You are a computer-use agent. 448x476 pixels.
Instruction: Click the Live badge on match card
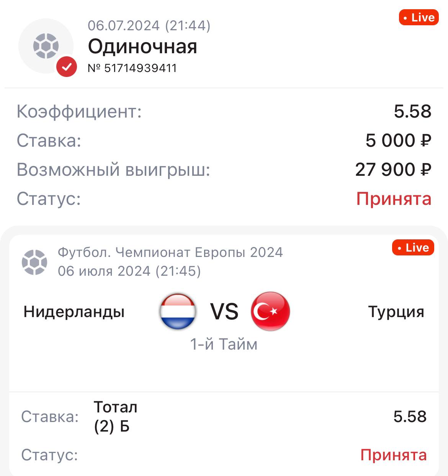coord(413,248)
